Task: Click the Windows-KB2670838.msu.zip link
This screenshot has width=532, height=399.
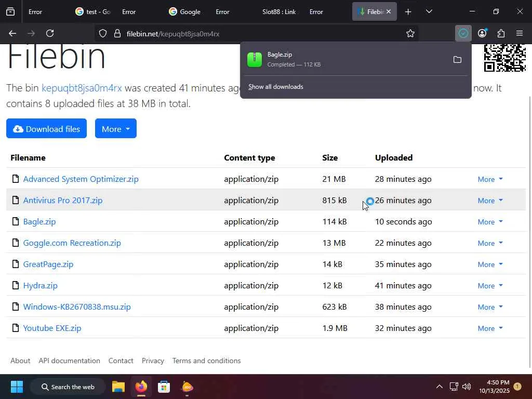Action: tap(77, 307)
